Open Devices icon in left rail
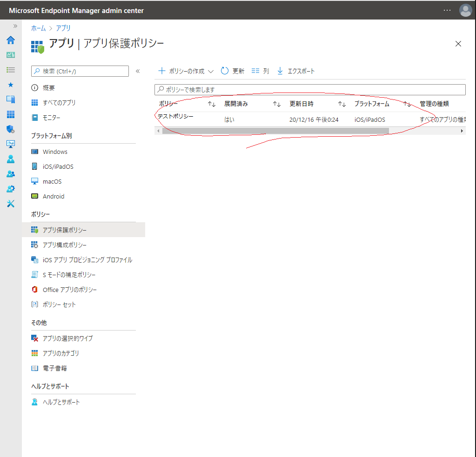 click(x=11, y=99)
